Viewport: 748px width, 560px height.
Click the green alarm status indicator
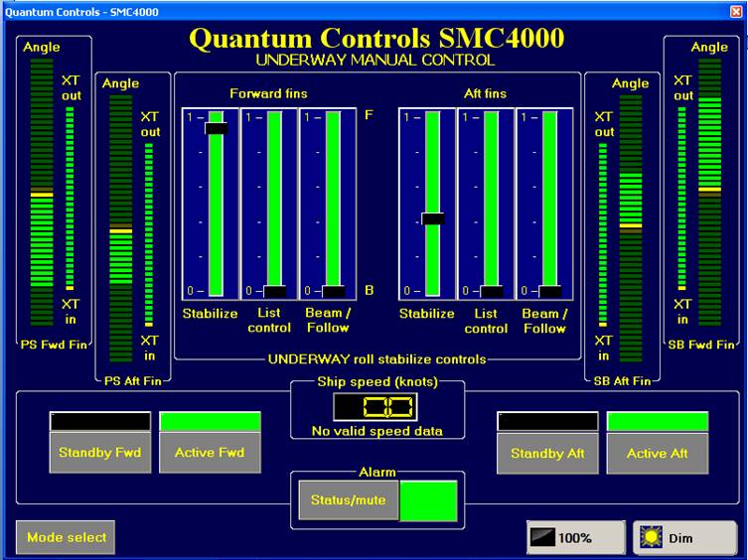click(x=428, y=500)
